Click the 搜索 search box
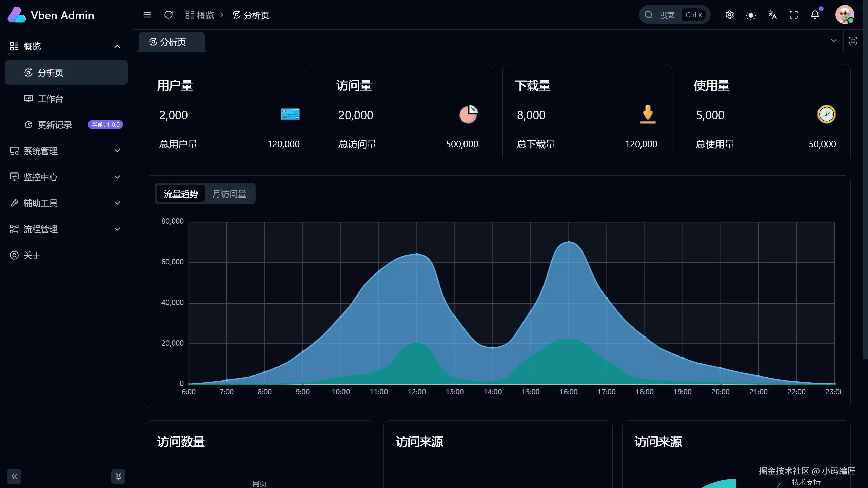868x488 pixels. point(667,15)
